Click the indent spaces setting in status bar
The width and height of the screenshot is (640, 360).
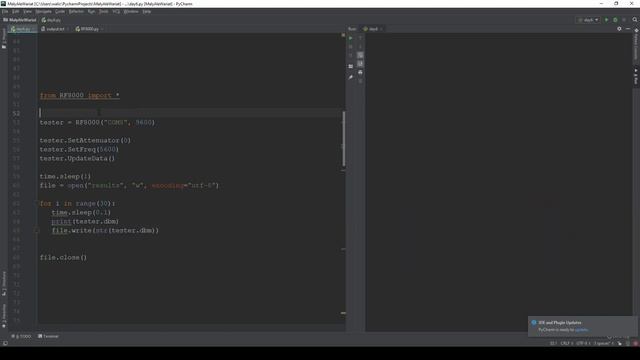click(x=603, y=343)
